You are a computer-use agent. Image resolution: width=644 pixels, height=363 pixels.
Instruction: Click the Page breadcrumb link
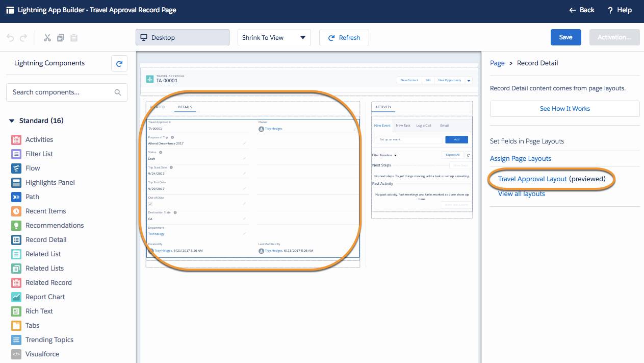coord(497,63)
